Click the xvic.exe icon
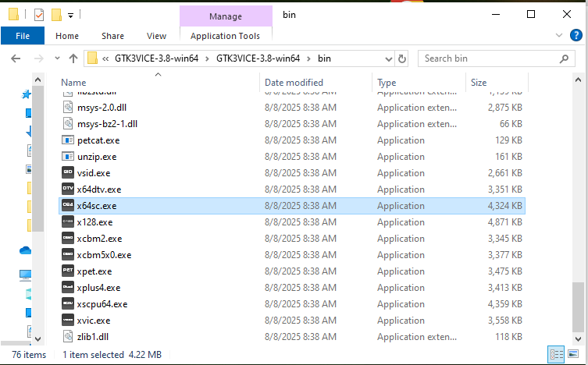This screenshot has width=588, height=365. coord(68,320)
